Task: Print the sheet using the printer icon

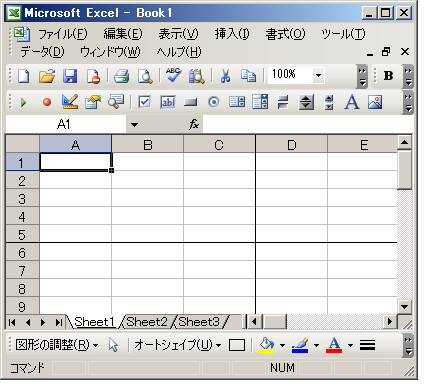Action: coord(121,76)
